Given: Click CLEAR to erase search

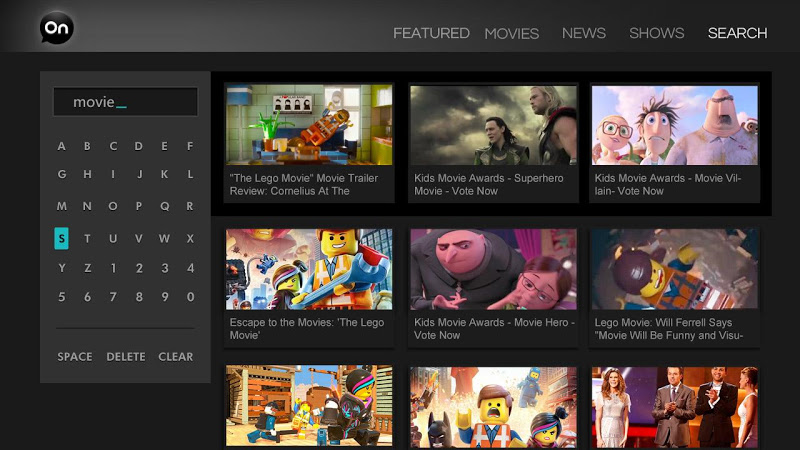Looking at the screenshot, I should pos(176,357).
